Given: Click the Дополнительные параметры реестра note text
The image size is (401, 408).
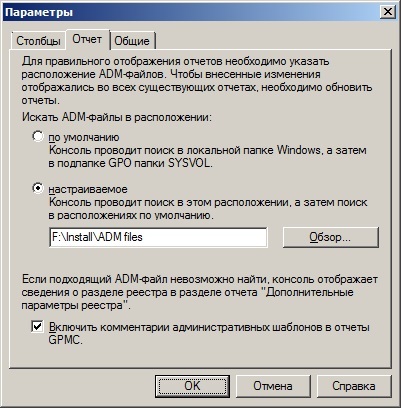Looking at the screenshot, I should click(x=199, y=292).
